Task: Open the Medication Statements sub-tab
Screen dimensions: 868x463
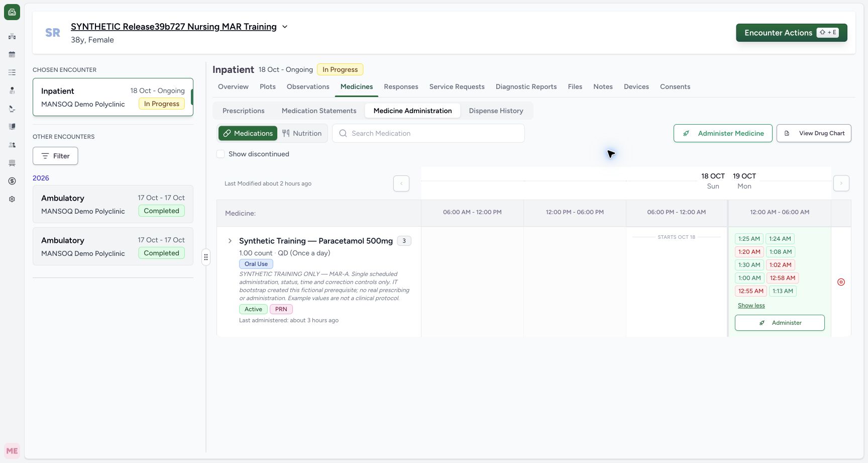Action: click(319, 111)
